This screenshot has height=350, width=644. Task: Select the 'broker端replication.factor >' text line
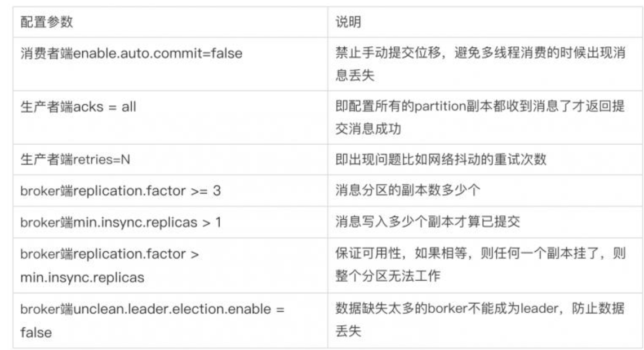pyautogui.click(x=109, y=254)
